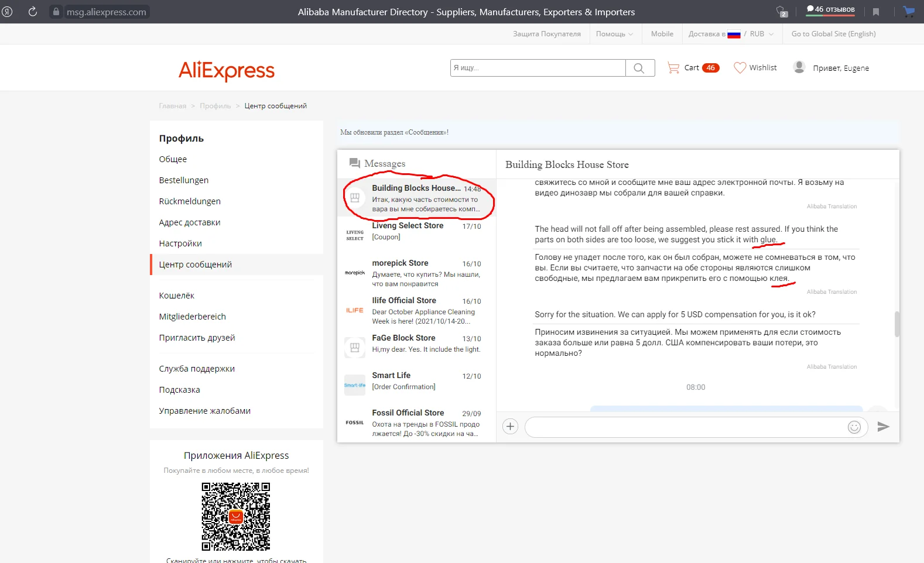Click the Cart label text
Screen dimensions: 924x563
pos(692,68)
